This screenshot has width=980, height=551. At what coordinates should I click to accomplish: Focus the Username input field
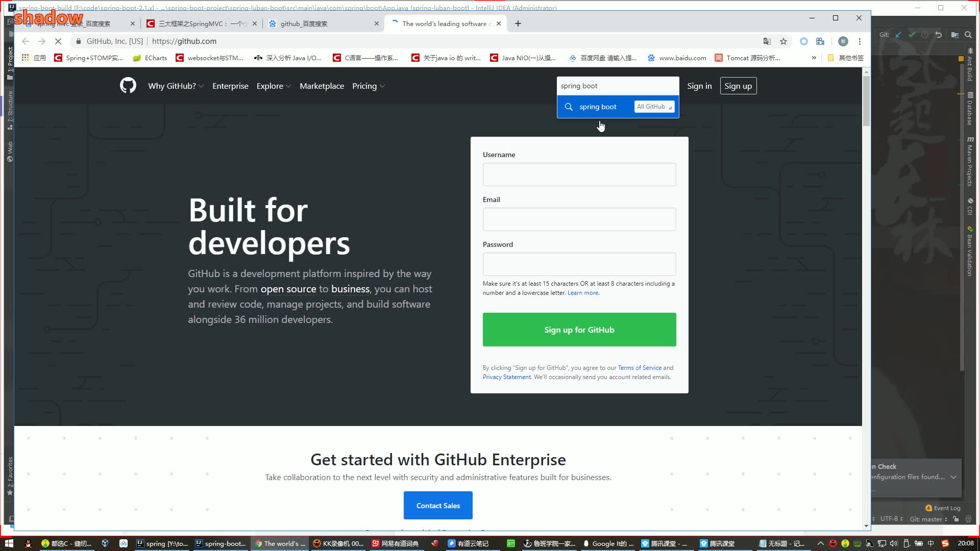[579, 174]
